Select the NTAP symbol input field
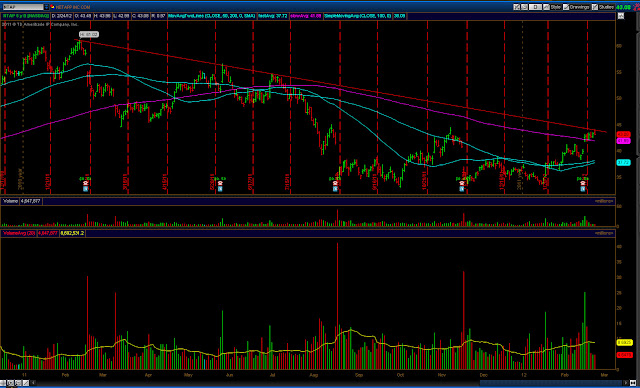 pyautogui.click(x=22, y=7)
